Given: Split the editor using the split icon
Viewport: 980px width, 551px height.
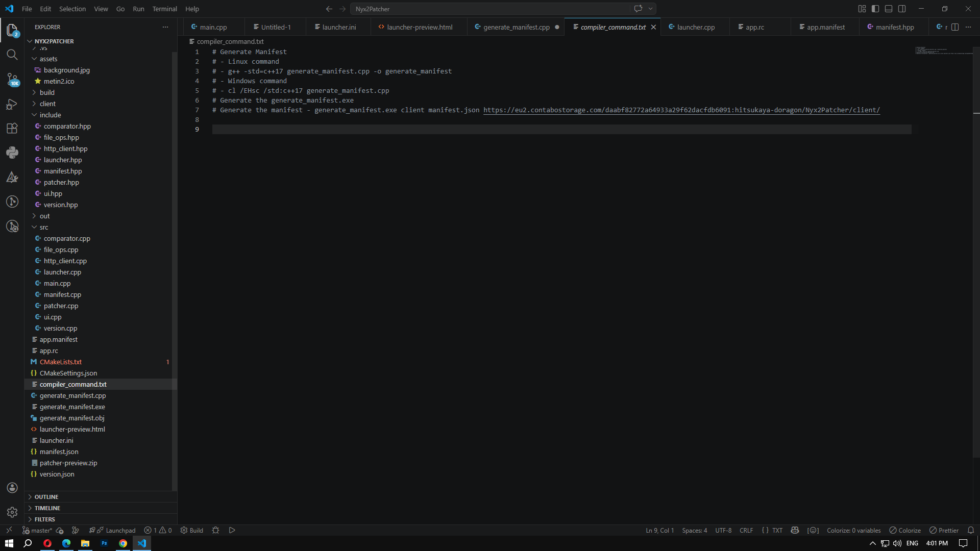Looking at the screenshot, I should (955, 27).
